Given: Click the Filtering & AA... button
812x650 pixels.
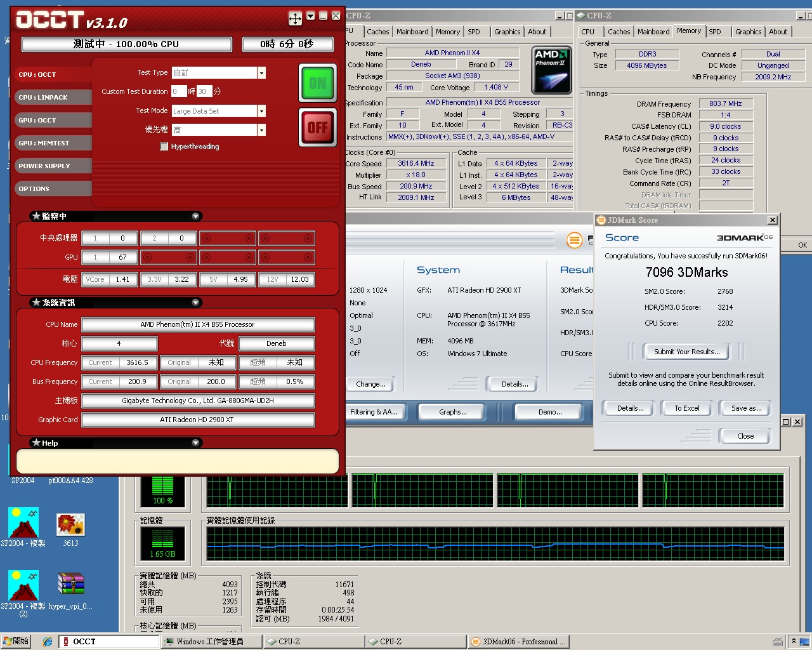Looking at the screenshot, I should click(x=374, y=412).
